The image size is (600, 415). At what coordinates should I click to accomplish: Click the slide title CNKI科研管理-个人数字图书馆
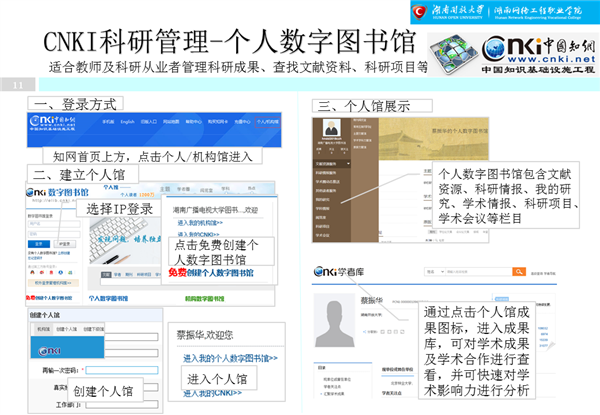tap(230, 41)
